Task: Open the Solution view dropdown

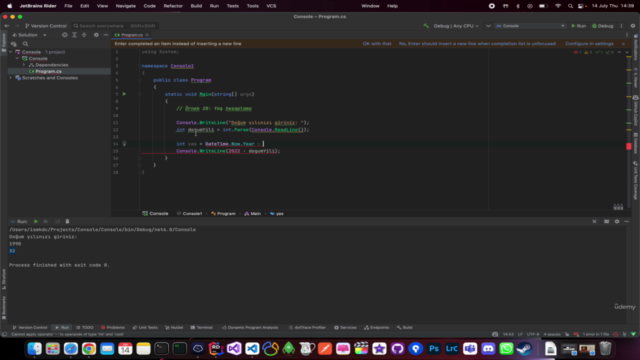Action: point(29,35)
